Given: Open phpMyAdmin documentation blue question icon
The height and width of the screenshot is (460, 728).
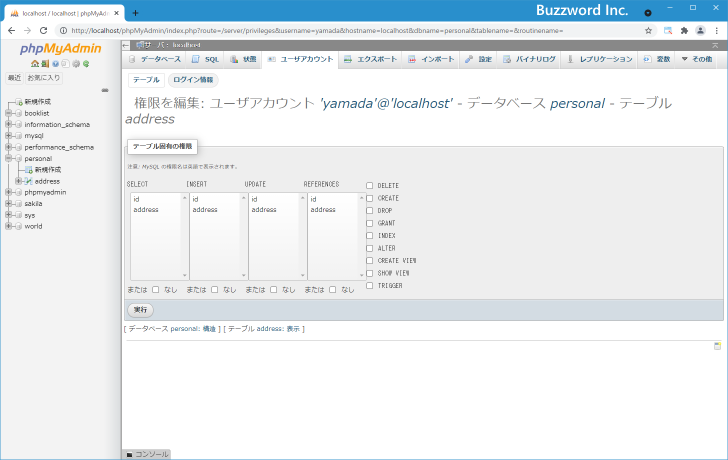Looking at the screenshot, I should 55,64.
